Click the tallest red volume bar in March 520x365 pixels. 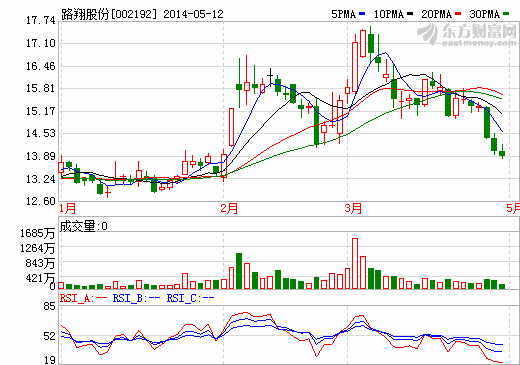coord(355,263)
